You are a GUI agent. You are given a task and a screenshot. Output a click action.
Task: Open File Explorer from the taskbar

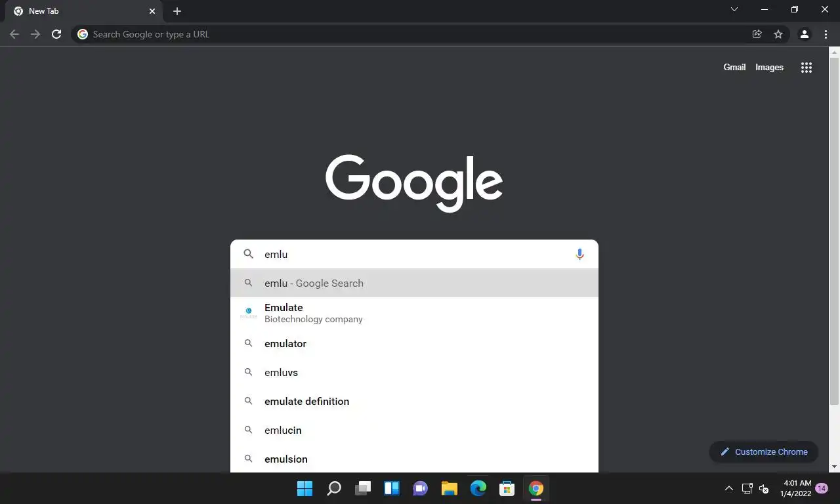click(449, 488)
